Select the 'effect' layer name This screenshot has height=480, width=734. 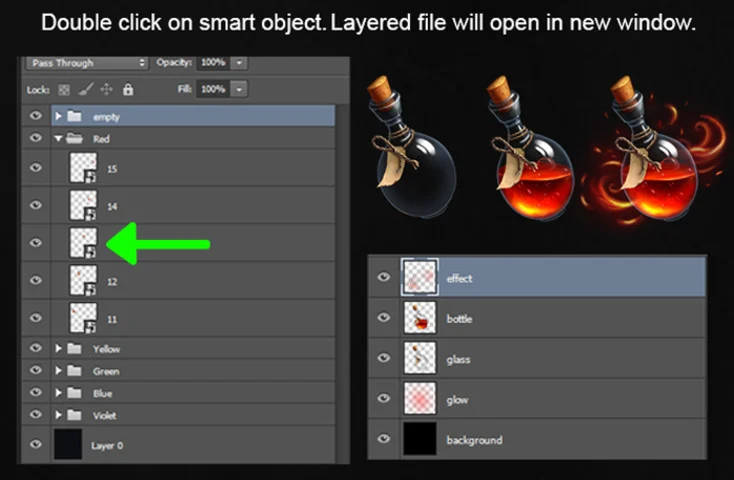[x=459, y=278]
